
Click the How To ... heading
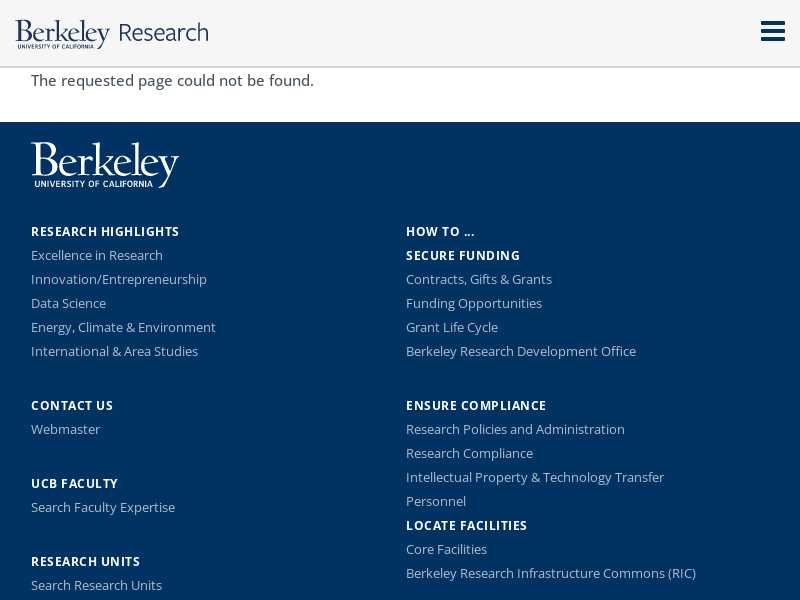point(440,232)
